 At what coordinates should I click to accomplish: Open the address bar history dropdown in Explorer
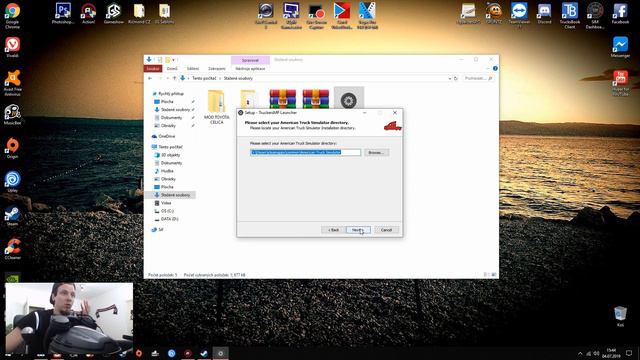click(449, 78)
